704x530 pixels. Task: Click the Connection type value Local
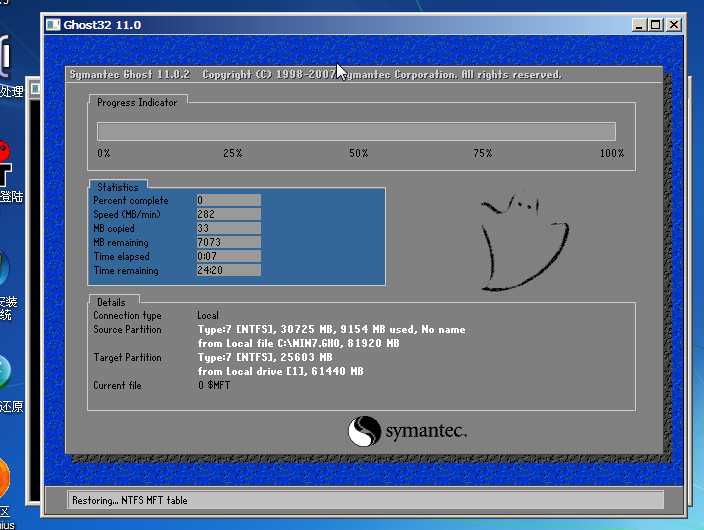pos(208,315)
